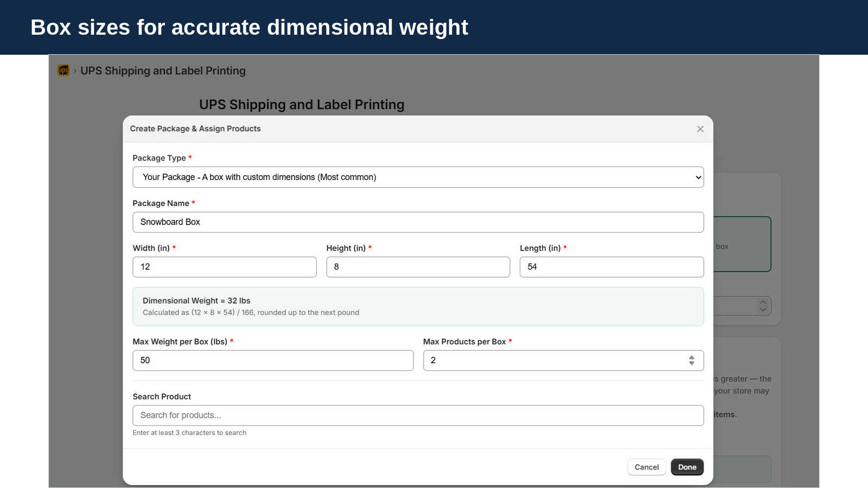
Task: Click the UPS Shipping and Label Printing page heading
Action: 302,105
